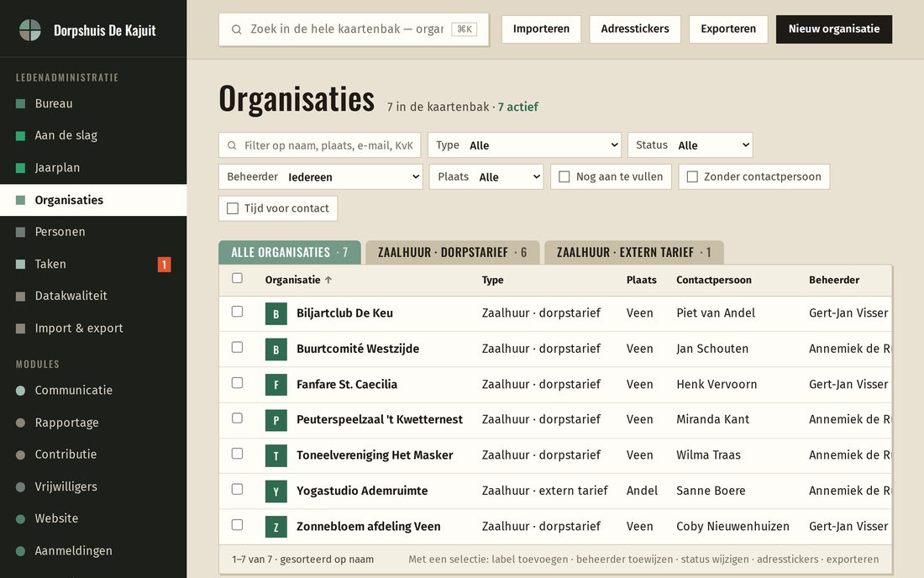Open Import & export in the sidebar
The image size is (924, 578).
pyautogui.click(x=93, y=328)
